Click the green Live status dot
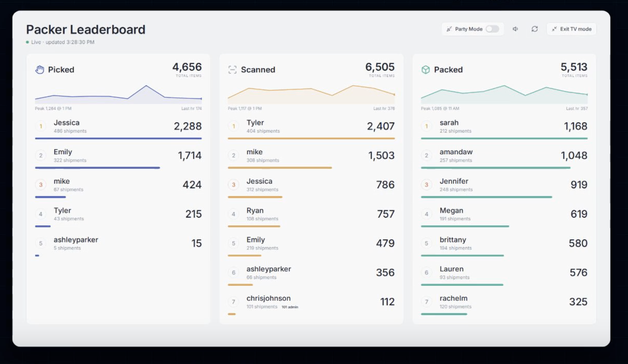 pyautogui.click(x=28, y=42)
